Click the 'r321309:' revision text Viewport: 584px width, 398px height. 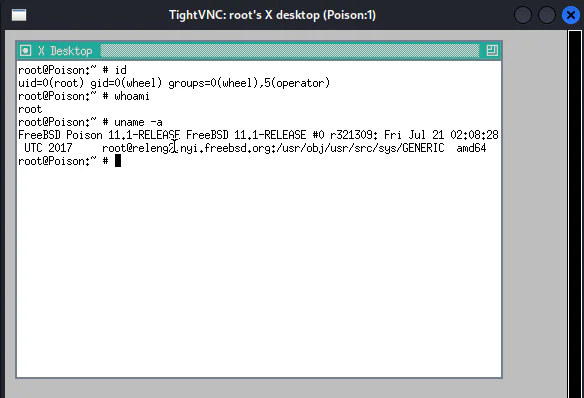pos(354,135)
